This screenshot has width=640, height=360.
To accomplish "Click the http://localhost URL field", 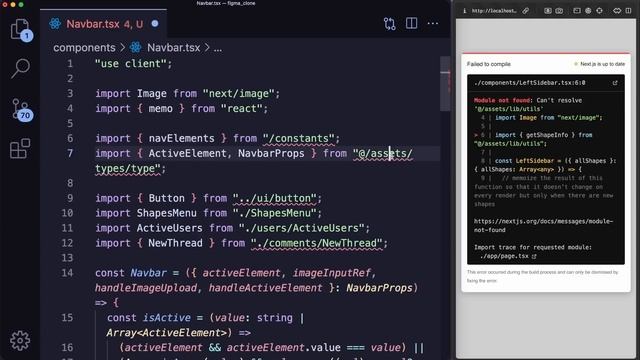I will tap(494, 11).
